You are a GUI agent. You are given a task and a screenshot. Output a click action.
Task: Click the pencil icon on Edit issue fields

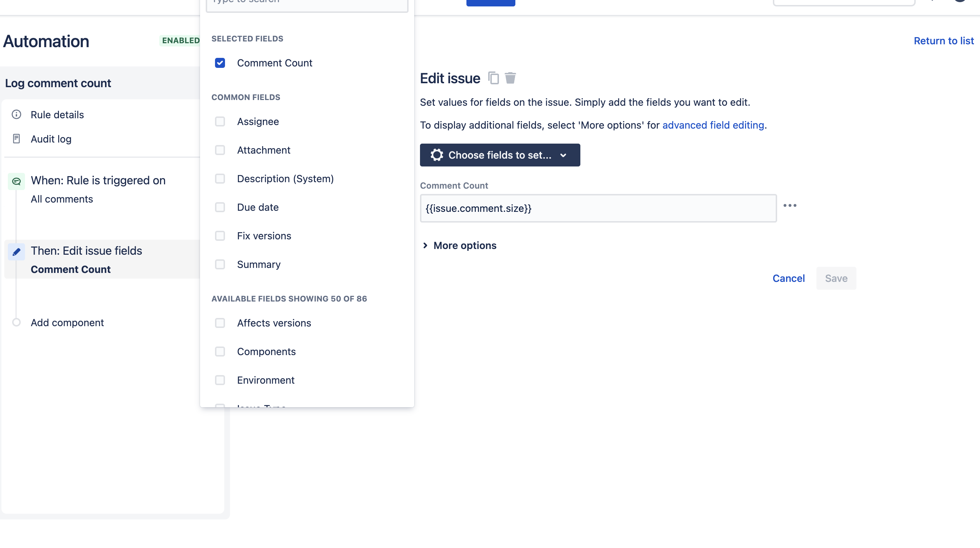(x=16, y=251)
